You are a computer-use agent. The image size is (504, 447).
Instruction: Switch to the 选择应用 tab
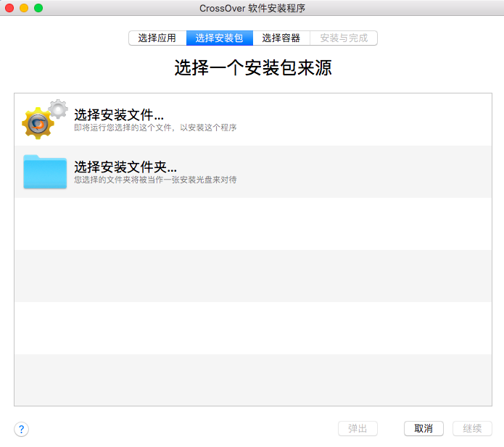tap(157, 38)
